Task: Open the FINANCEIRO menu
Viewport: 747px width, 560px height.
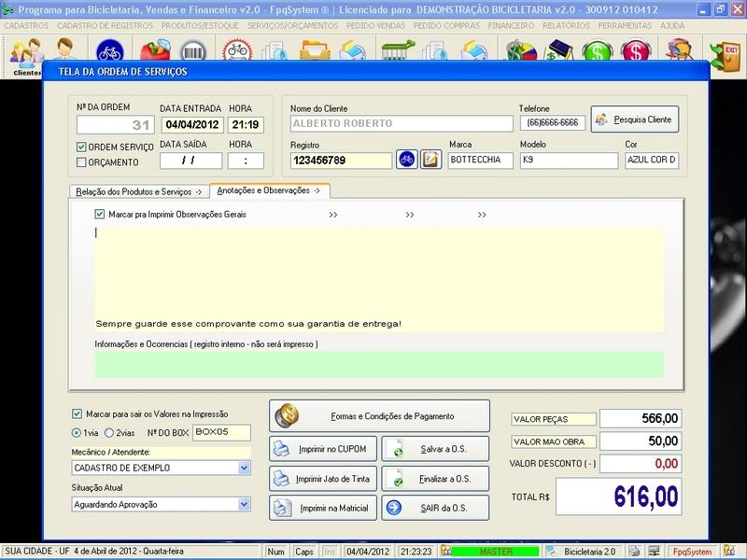Action: (x=513, y=25)
